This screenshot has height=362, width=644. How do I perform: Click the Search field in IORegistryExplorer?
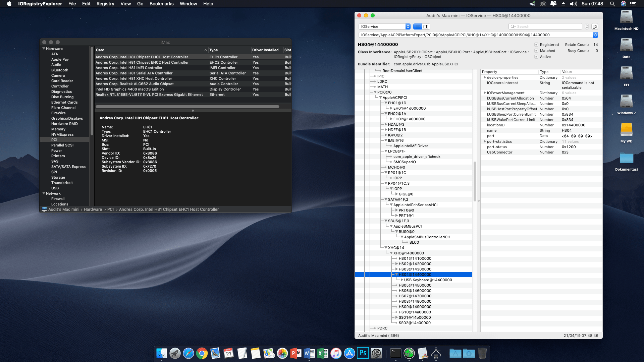[545, 26]
